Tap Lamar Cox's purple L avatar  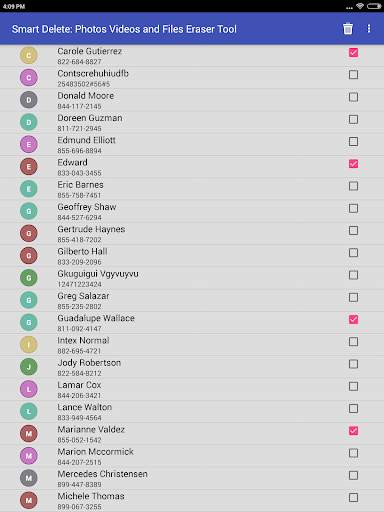click(x=29, y=389)
